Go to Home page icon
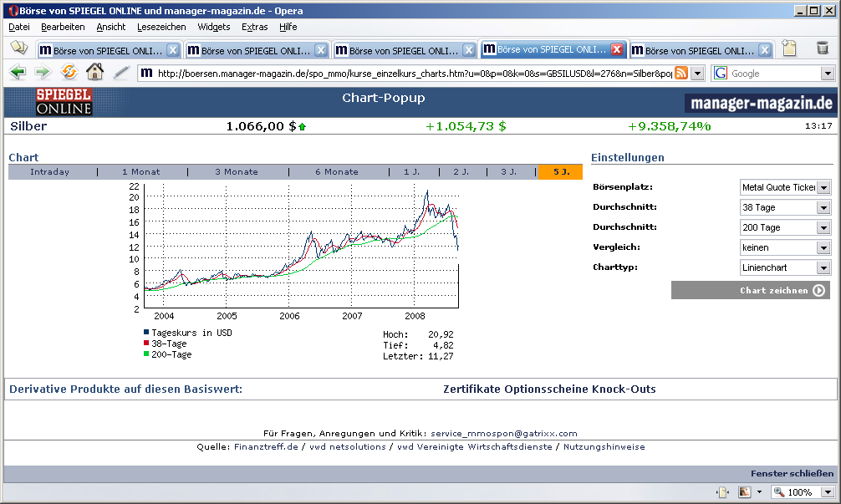This screenshot has width=841, height=504. [x=94, y=73]
